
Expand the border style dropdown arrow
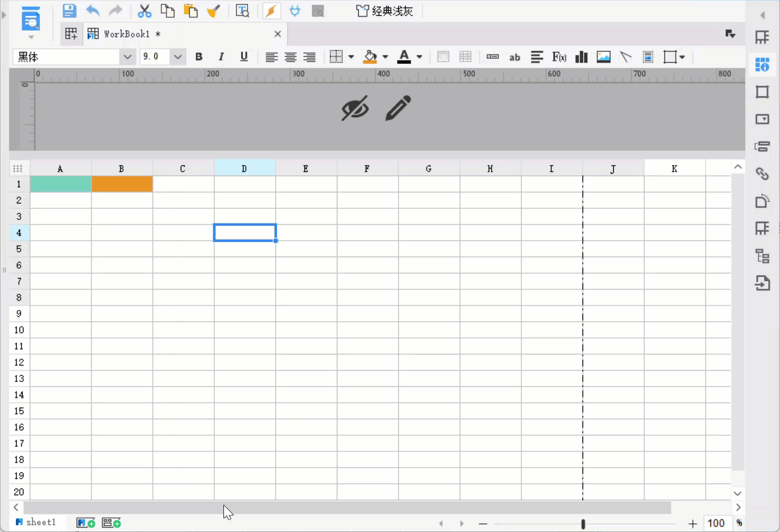(351, 57)
